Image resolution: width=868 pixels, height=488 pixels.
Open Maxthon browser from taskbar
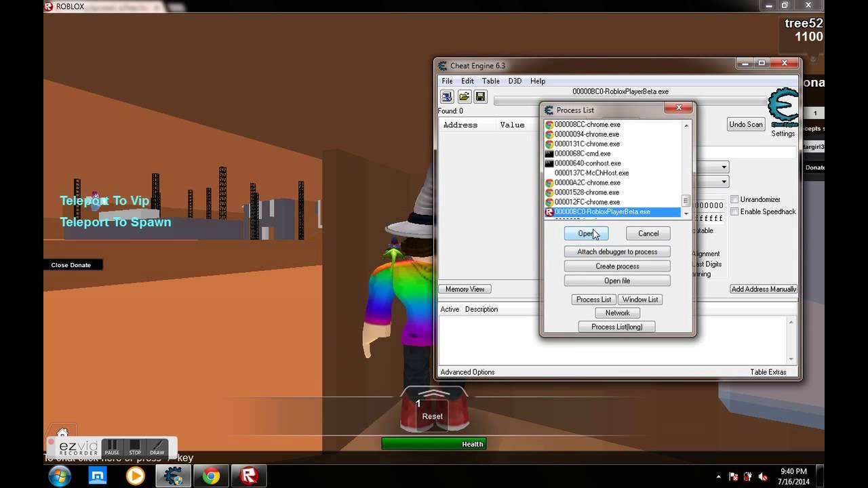(x=98, y=476)
